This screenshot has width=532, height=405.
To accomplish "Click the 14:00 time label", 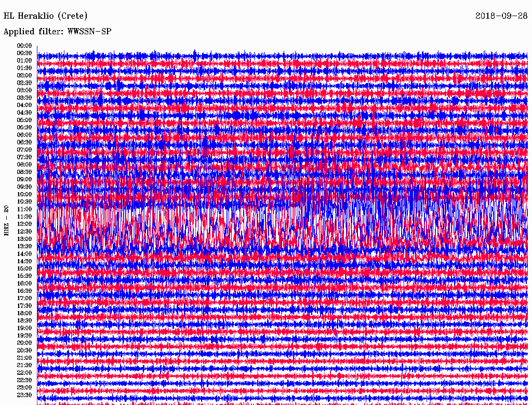I will 24,254.
